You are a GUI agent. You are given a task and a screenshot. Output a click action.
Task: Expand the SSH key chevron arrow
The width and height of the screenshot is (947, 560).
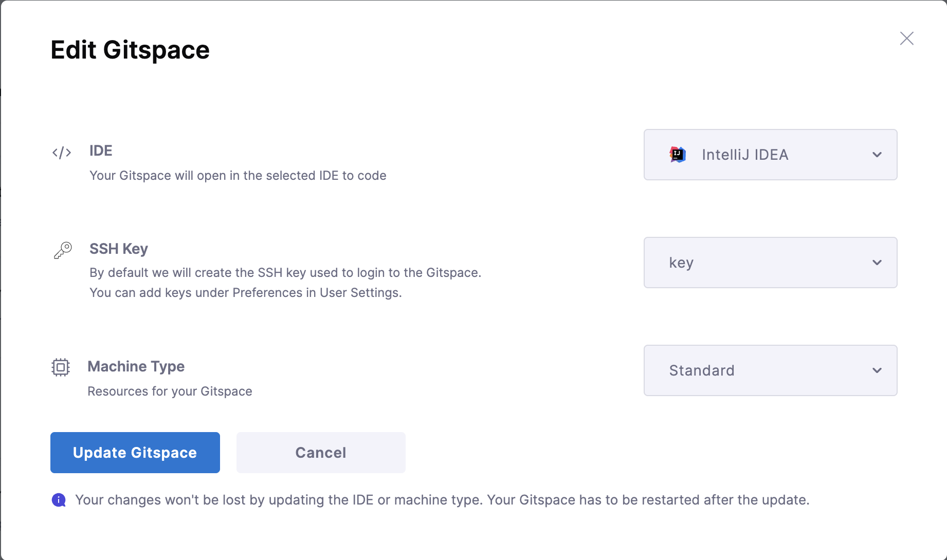tap(877, 263)
